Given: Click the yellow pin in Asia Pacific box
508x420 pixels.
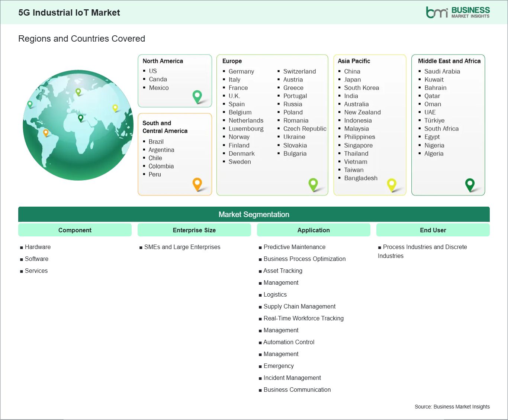Looking at the screenshot, I should (392, 184).
